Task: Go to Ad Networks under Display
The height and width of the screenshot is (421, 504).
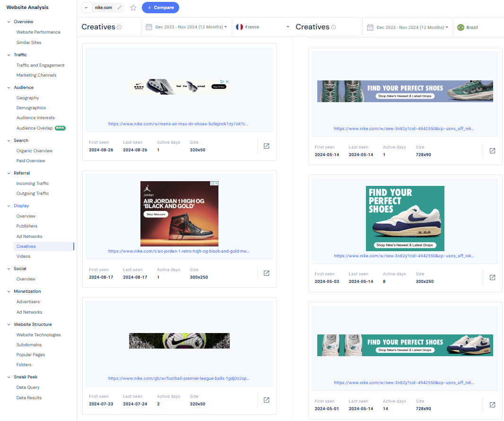Action: pyautogui.click(x=29, y=237)
